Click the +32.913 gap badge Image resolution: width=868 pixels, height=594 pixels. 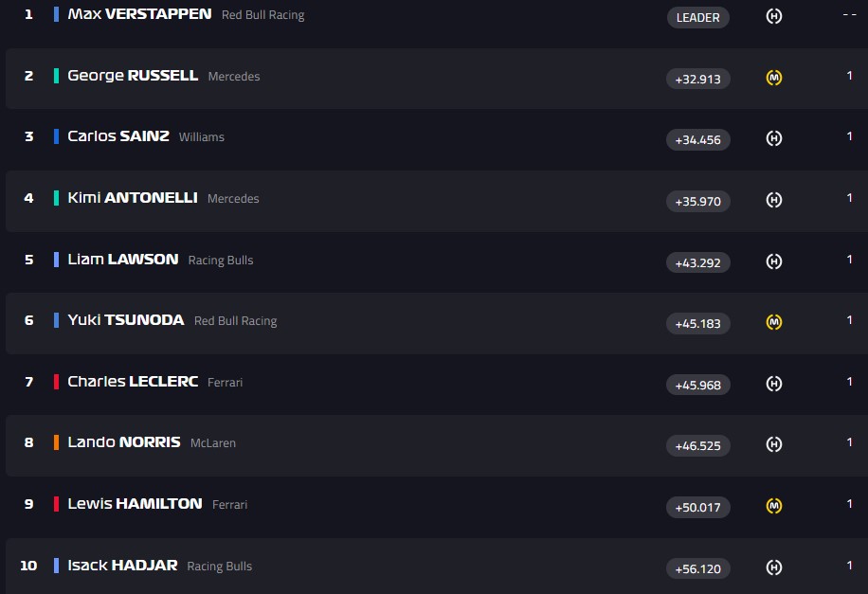[x=698, y=80]
